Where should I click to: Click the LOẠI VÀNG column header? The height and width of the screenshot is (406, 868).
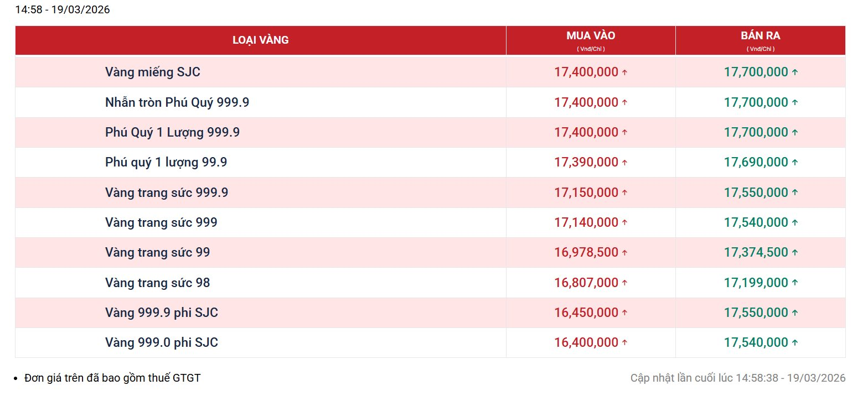260,40
